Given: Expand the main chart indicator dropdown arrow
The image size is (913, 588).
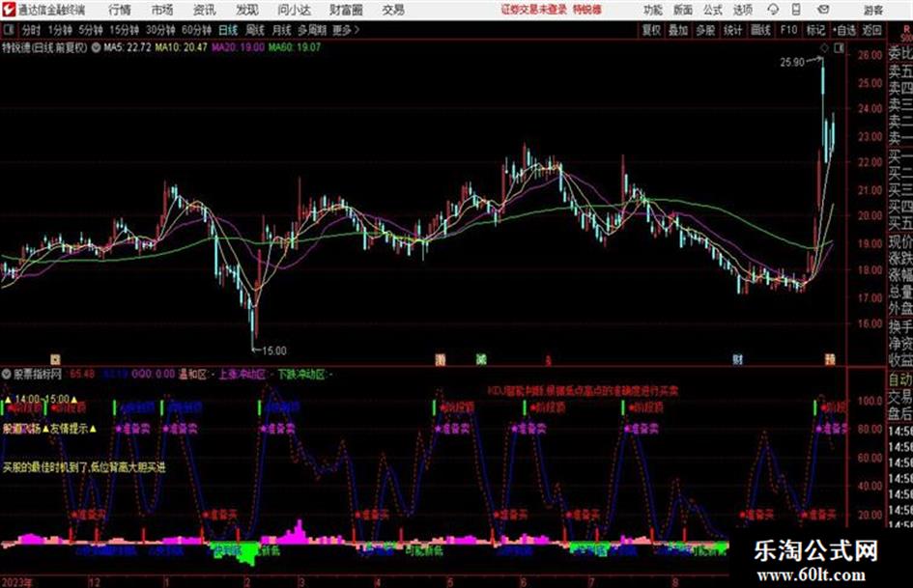Looking at the screenshot, I should (97, 47).
